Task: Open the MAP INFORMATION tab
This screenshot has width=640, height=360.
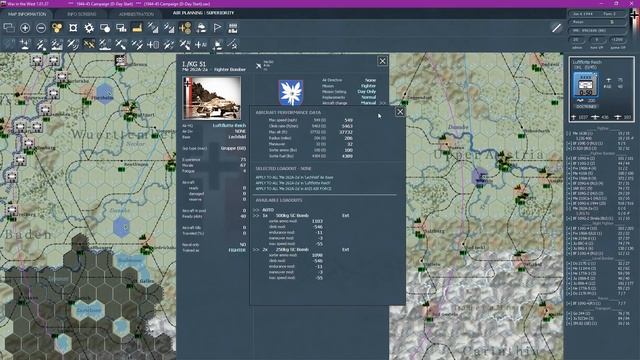Action: point(27,14)
